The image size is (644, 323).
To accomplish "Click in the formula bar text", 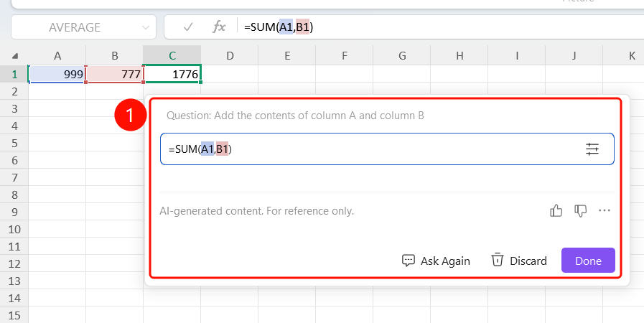I will pos(279,27).
